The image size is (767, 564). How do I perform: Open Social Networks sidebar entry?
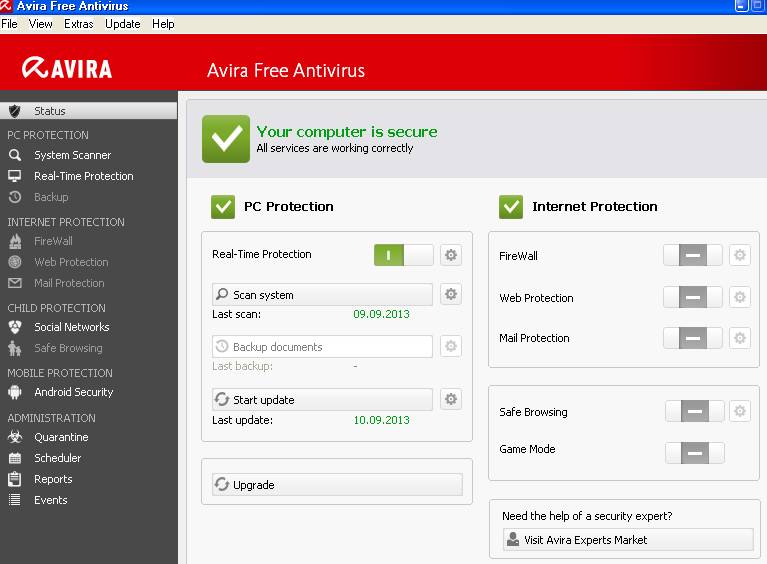[71, 327]
